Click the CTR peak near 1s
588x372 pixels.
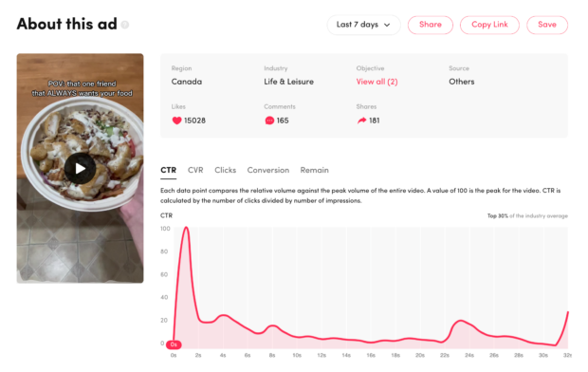point(186,228)
